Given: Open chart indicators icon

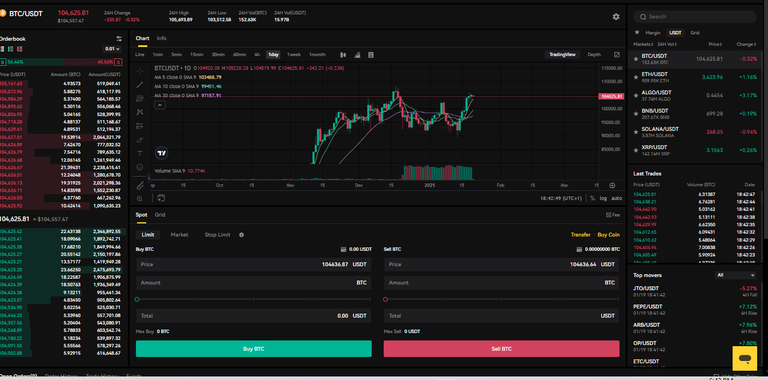Looking at the screenshot, I should pyautogui.click(x=357, y=54).
